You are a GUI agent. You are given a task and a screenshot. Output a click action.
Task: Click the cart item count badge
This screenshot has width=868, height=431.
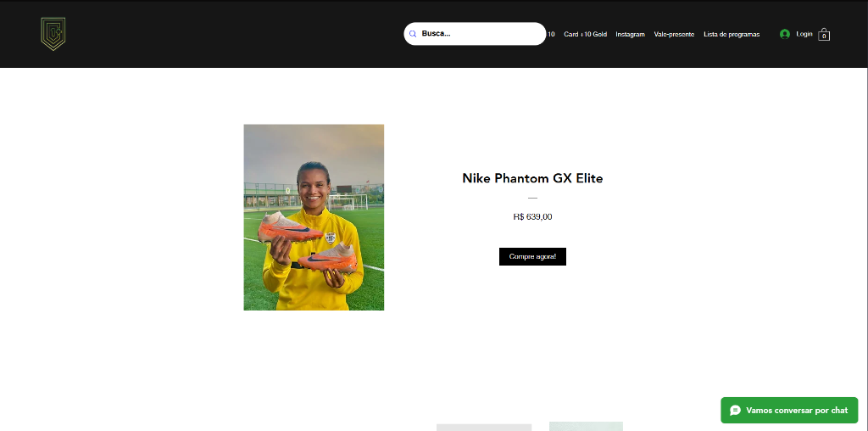pos(824,36)
